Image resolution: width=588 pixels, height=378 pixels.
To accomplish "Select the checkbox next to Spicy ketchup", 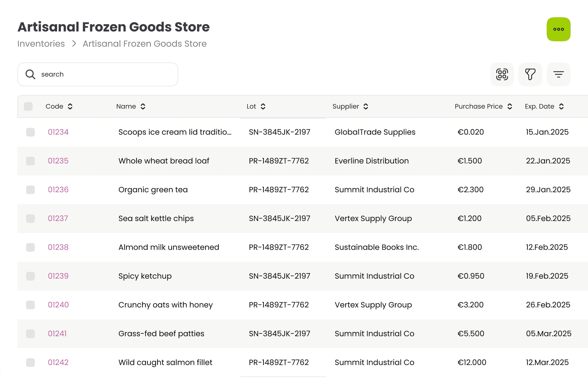I will (x=30, y=276).
